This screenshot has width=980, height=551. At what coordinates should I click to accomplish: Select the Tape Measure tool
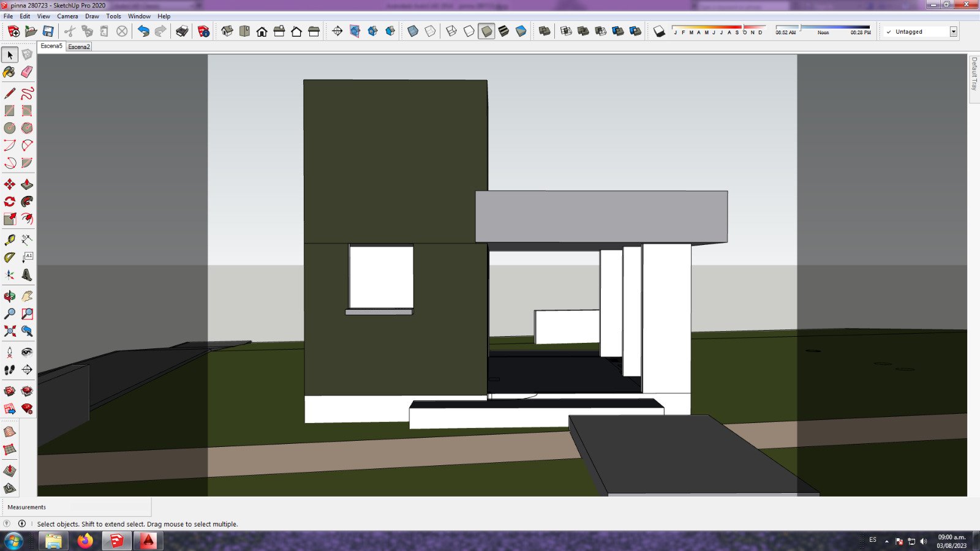click(10, 240)
